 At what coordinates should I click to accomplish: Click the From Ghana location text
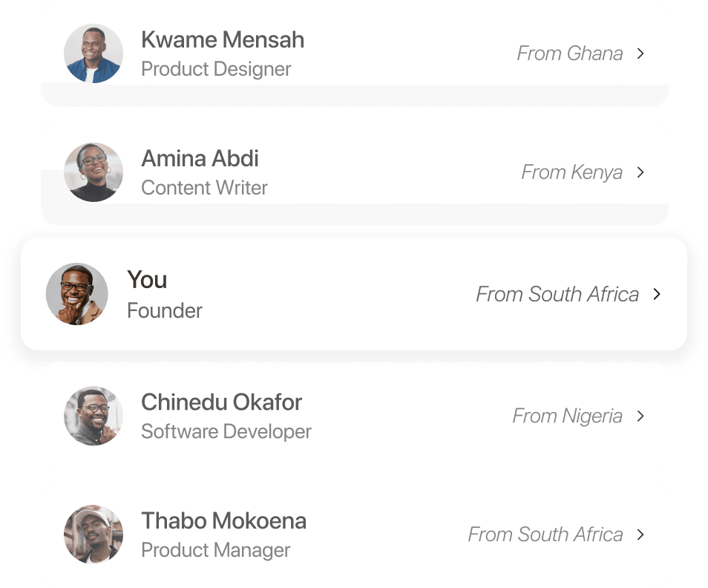(x=568, y=53)
